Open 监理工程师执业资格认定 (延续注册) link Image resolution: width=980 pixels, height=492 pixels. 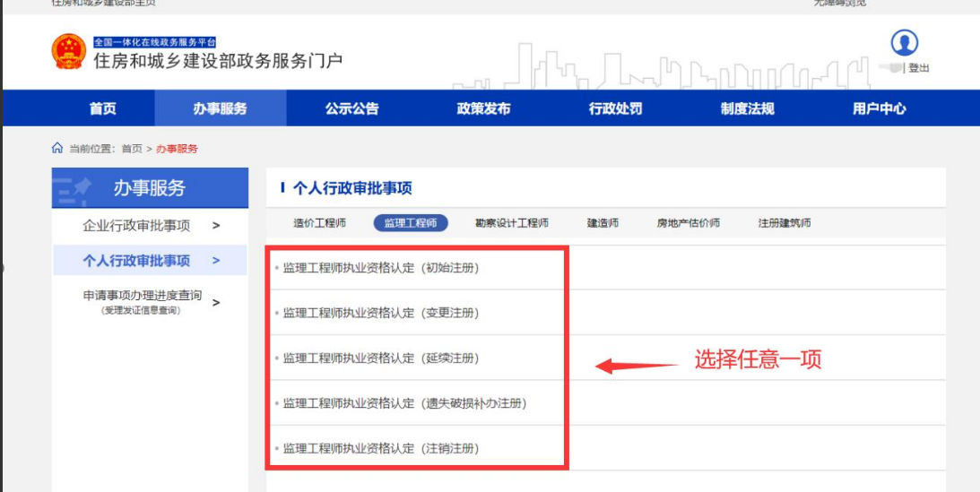tap(381, 358)
